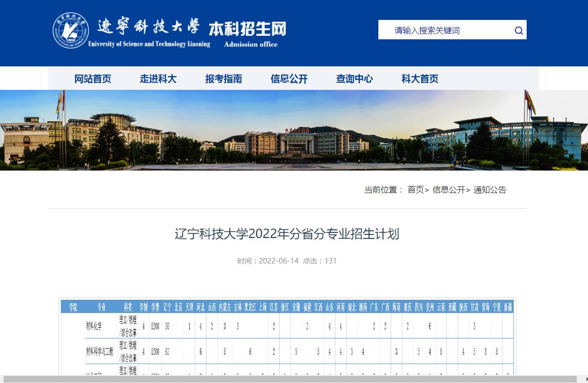Click the 重庆 table column header
The width and height of the screenshot is (588, 383).
(408, 307)
